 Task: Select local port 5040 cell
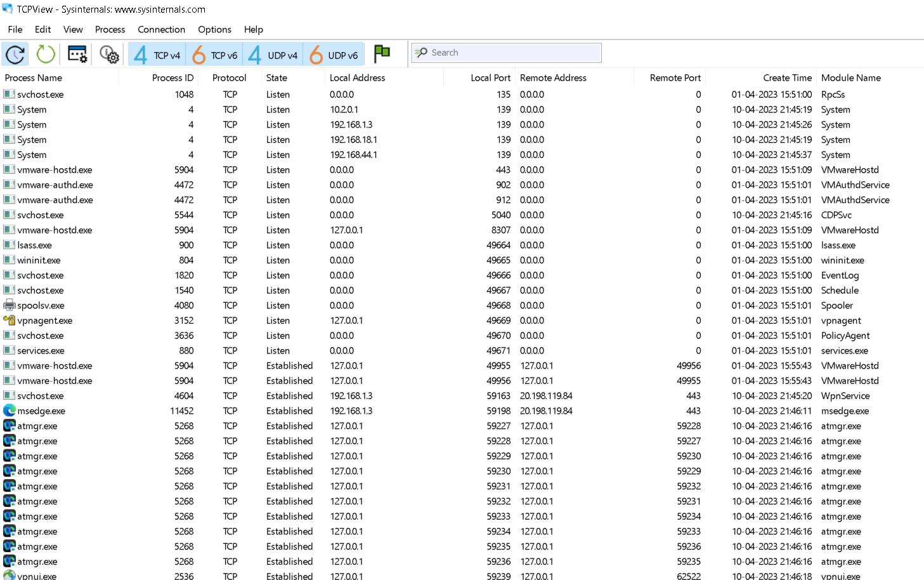[x=501, y=215]
